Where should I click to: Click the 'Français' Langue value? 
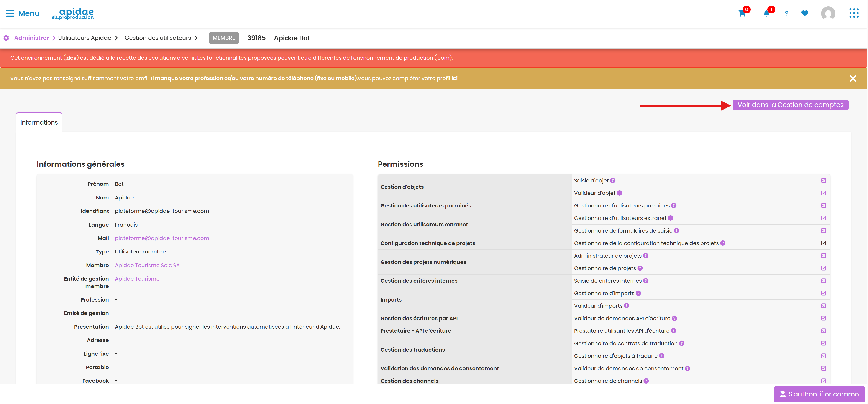(x=126, y=225)
